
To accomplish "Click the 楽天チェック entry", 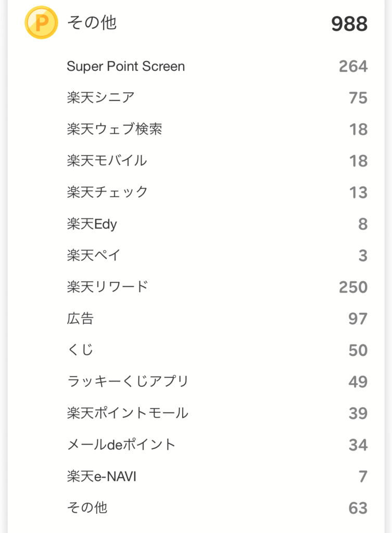I will tap(217, 193).
